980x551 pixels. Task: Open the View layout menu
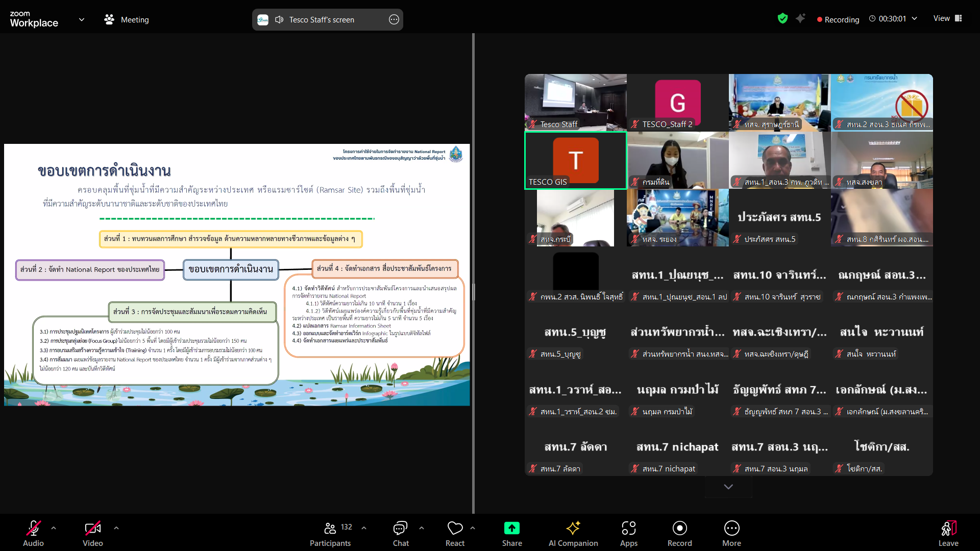click(947, 18)
